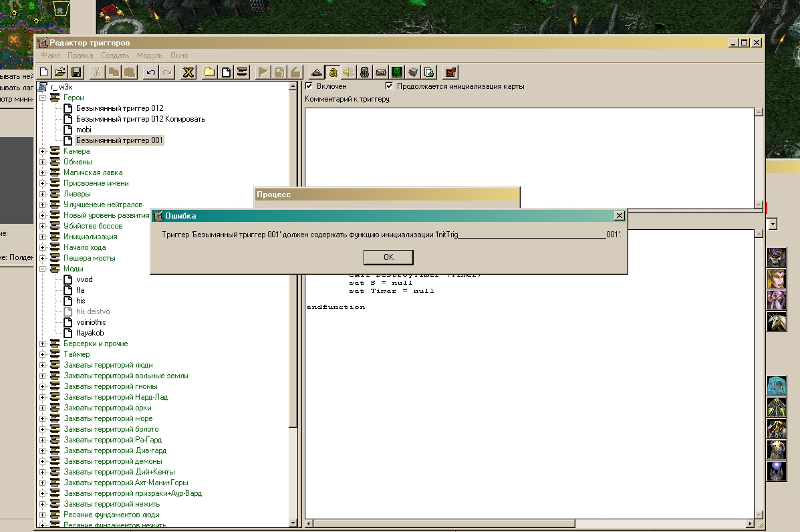Screen dimensions: 800x532
Task: Click the white unicorn hero portrait
Action: click(x=777, y=321)
